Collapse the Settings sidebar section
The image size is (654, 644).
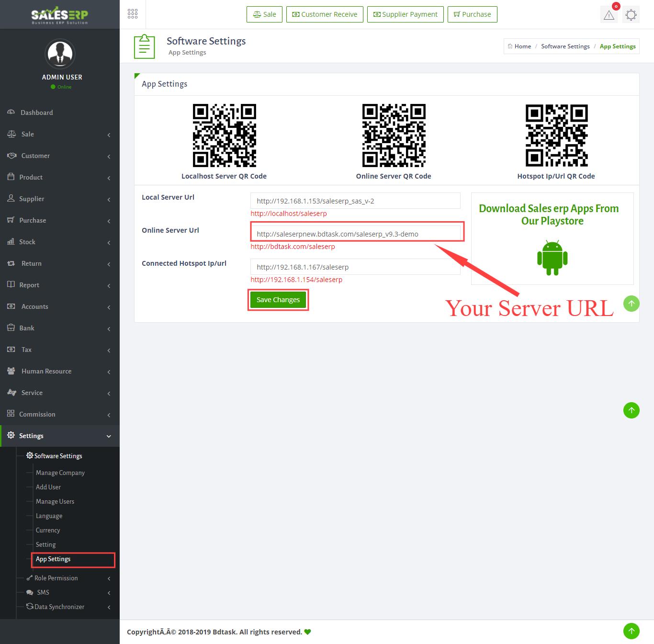pos(60,436)
